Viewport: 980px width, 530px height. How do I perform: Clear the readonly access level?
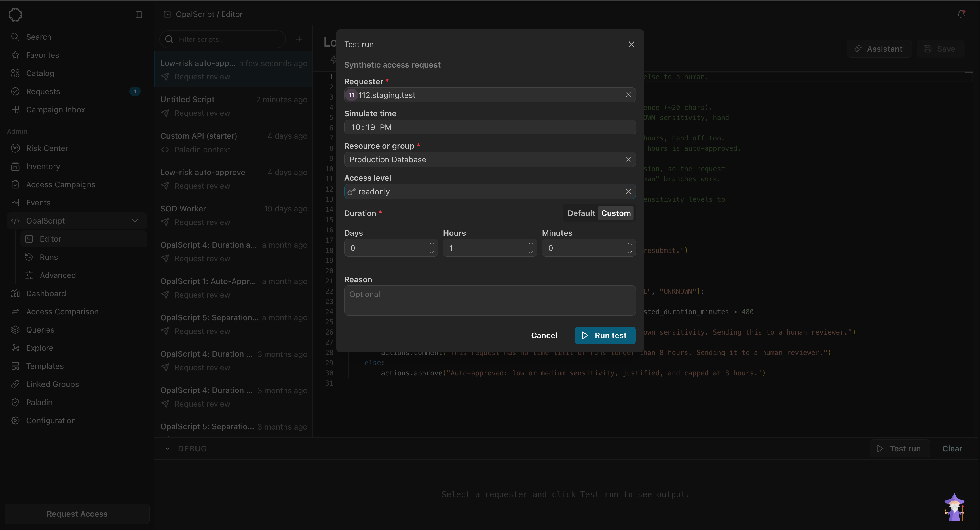pyautogui.click(x=628, y=192)
